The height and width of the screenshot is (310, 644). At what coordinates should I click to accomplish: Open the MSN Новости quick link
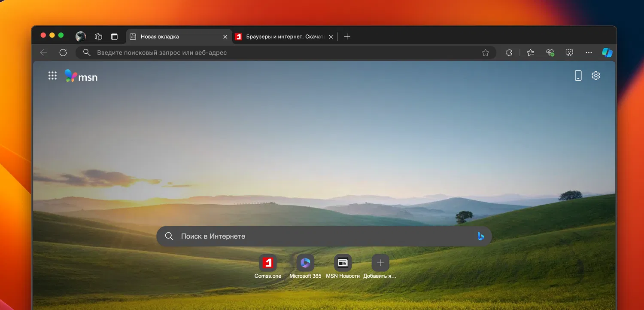[x=343, y=267]
